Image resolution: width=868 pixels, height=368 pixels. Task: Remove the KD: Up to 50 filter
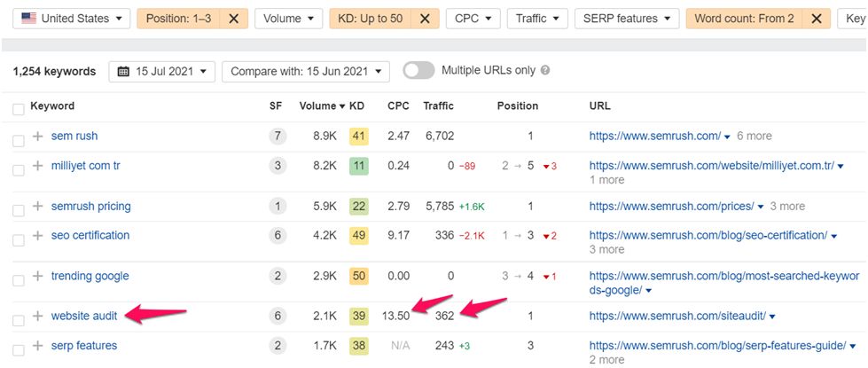click(x=425, y=19)
